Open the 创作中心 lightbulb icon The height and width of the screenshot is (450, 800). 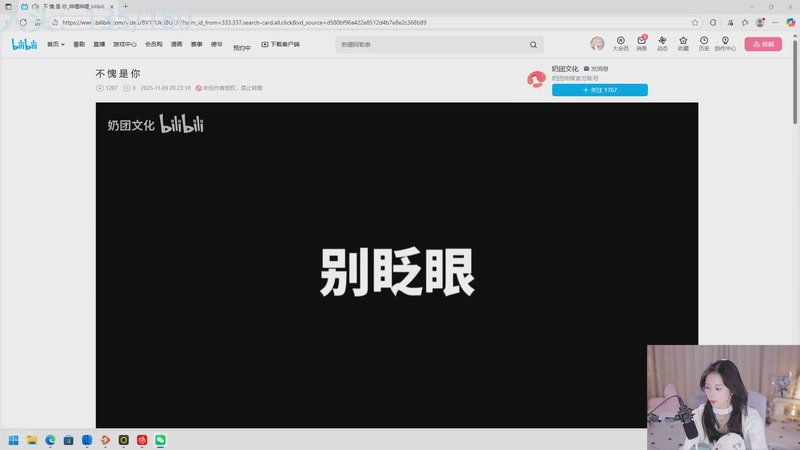[x=725, y=44]
